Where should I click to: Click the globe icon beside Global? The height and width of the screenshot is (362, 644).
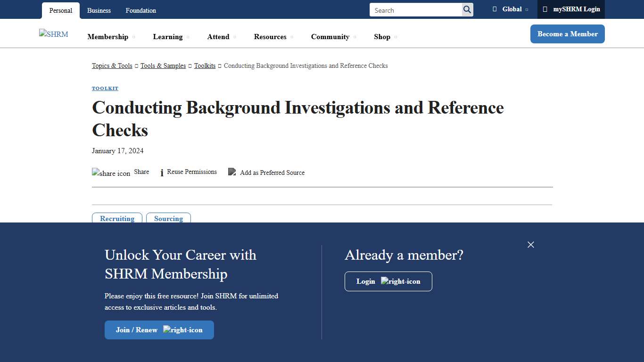click(494, 8)
